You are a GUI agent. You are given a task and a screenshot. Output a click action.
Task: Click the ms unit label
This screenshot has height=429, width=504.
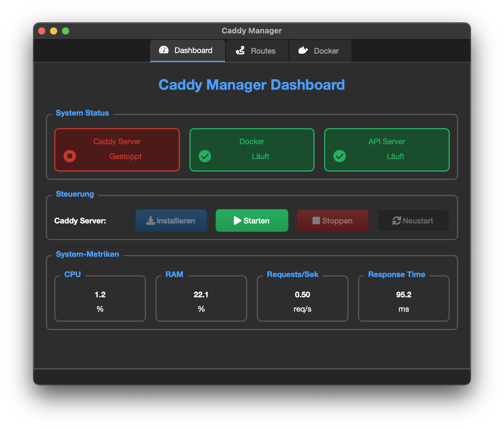pos(404,309)
